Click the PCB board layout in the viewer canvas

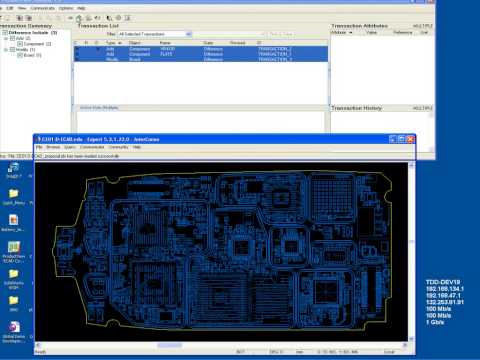223,250
